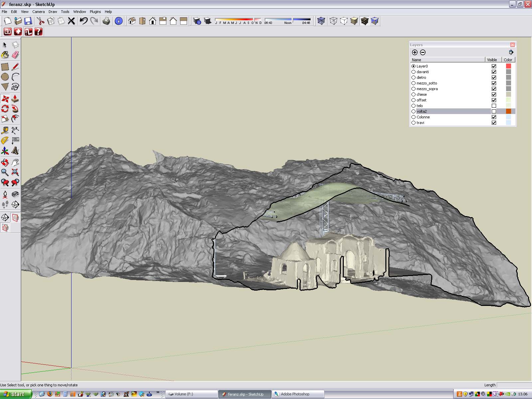532x399 pixels.
Task: Choose the Tape Measure tool
Action: pos(5,130)
